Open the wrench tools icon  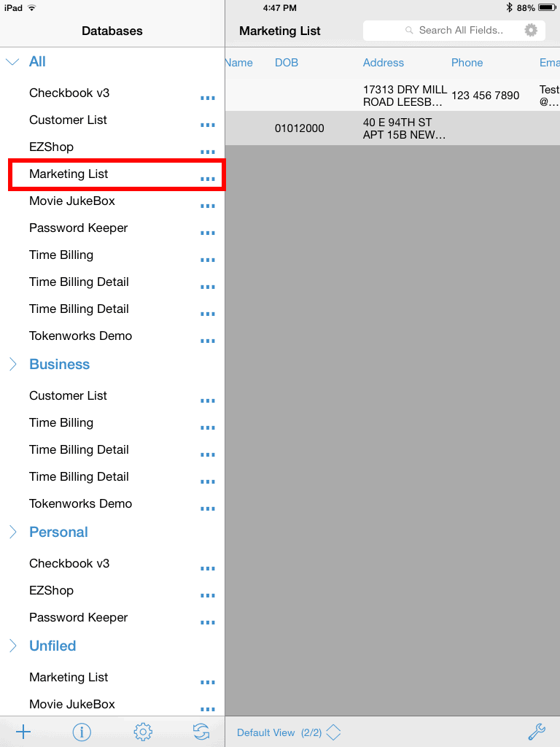[537, 732]
